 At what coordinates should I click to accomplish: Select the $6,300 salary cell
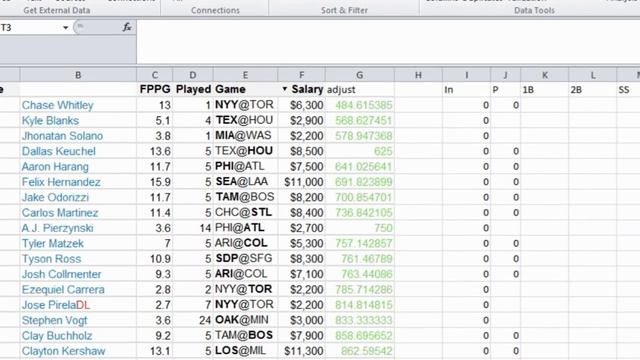[302, 105]
